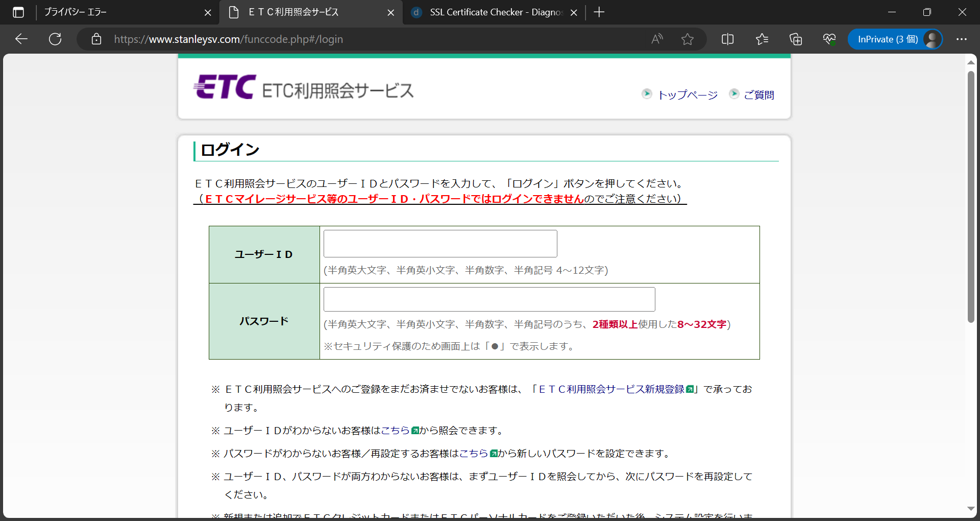Focus the パスワード input field
This screenshot has width=980, height=521.
[x=489, y=299]
